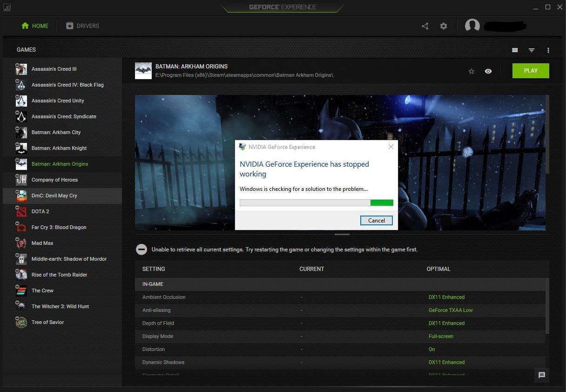Viewport: 566px width, 392px height.
Task: Click the share icon in top bar
Action: tap(425, 26)
